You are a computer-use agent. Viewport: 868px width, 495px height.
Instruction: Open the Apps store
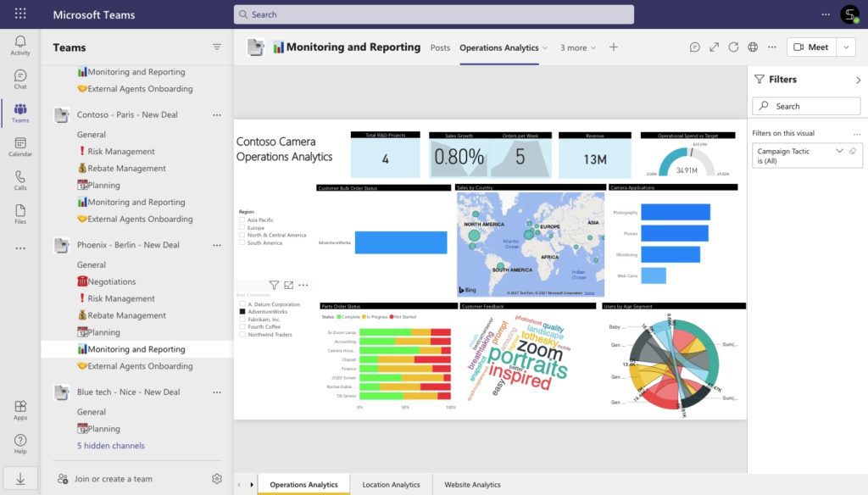click(20, 410)
